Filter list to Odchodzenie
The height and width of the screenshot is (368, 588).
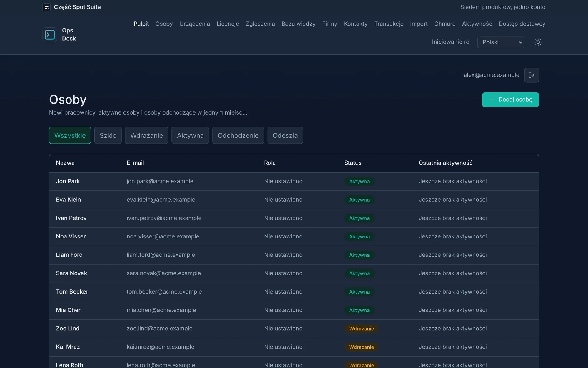click(238, 135)
